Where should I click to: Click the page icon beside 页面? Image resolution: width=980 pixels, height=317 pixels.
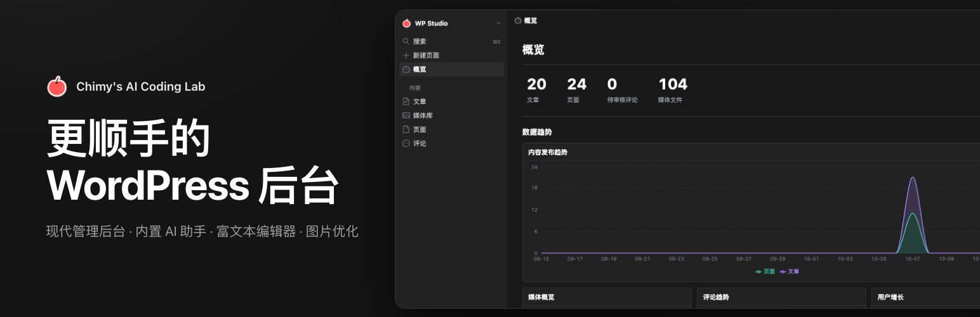coord(406,129)
